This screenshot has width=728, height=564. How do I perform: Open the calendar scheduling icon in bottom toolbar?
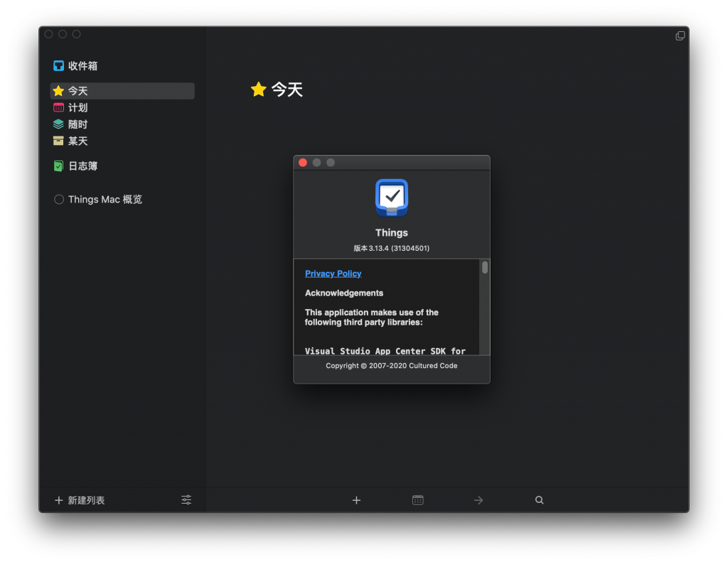(x=418, y=500)
